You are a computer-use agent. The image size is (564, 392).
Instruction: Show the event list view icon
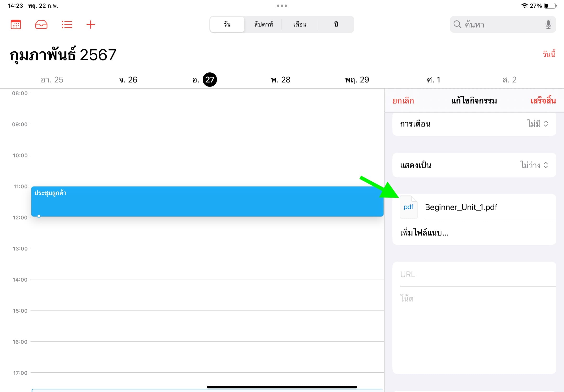(67, 25)
